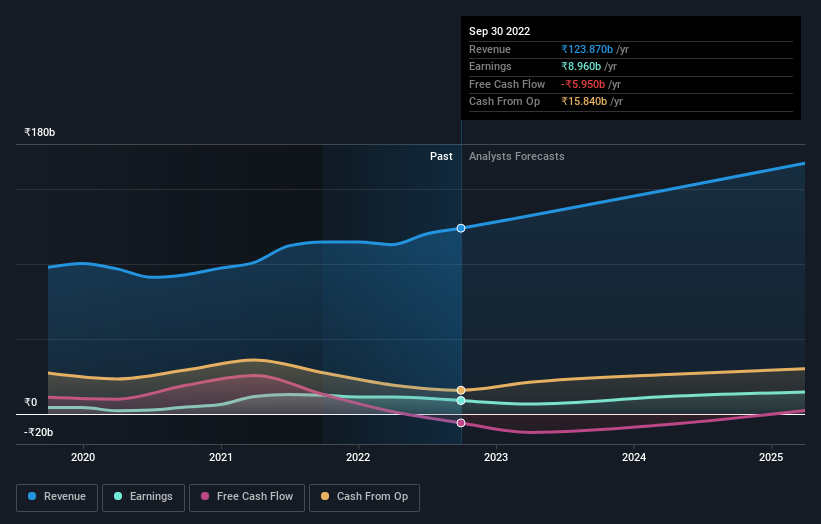Select the 2021 x-axis label
The height and width of the screenshot is (524, 821).
(x=220, y=457)
